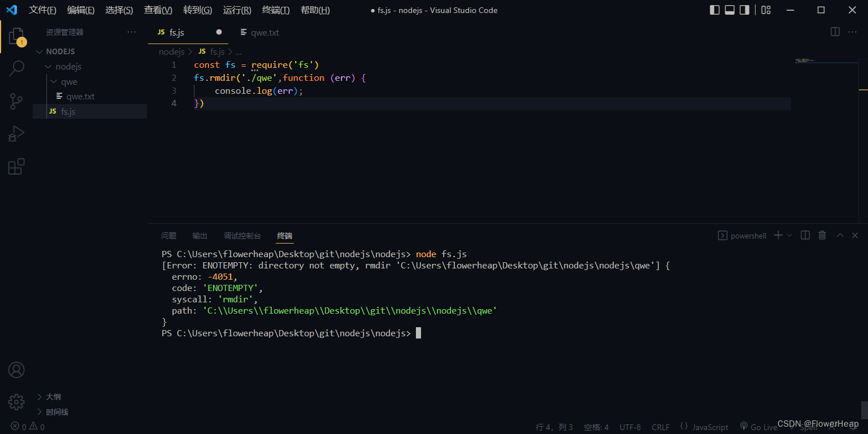Open 编辑(E) menu

[81, 10]
